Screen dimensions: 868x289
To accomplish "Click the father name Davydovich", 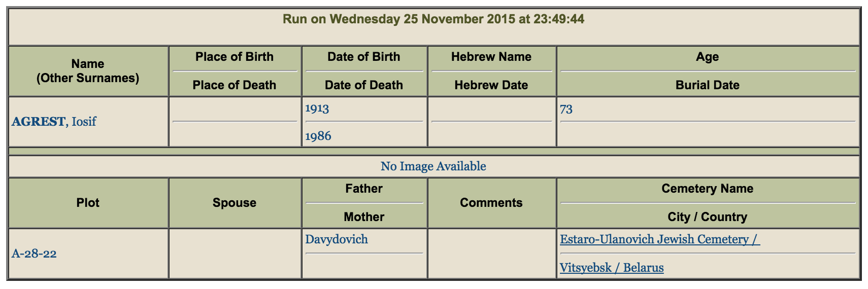I will (336, 239).
